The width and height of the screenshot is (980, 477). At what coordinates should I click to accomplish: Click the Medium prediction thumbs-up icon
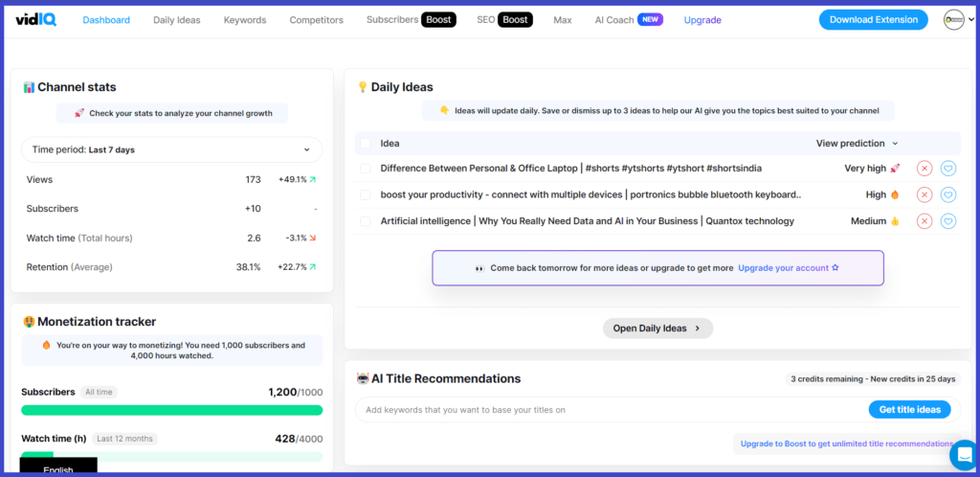(895, 220)
